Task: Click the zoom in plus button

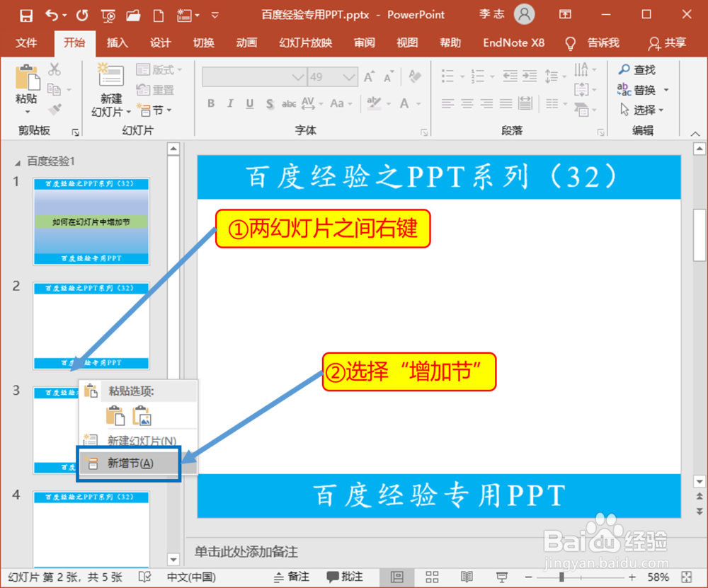Action: 632,577
